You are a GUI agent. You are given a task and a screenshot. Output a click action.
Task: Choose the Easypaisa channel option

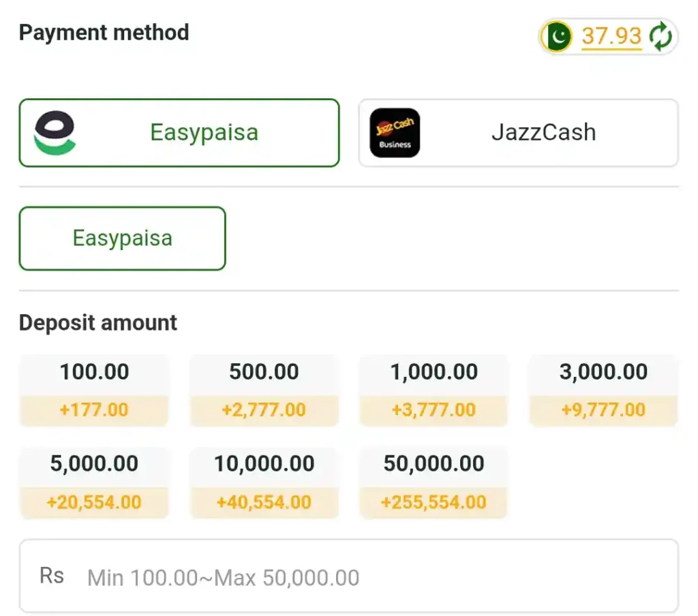pos(123,238)
